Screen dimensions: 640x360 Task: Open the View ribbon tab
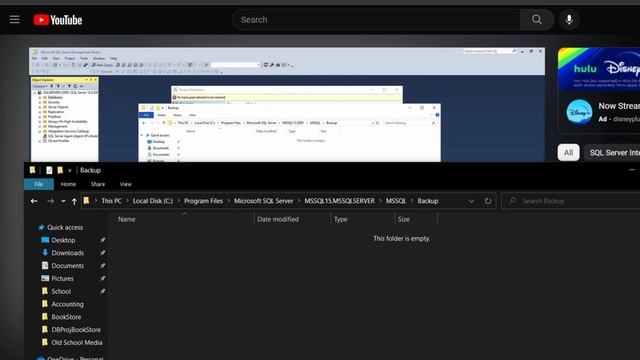tap(126, 184)
